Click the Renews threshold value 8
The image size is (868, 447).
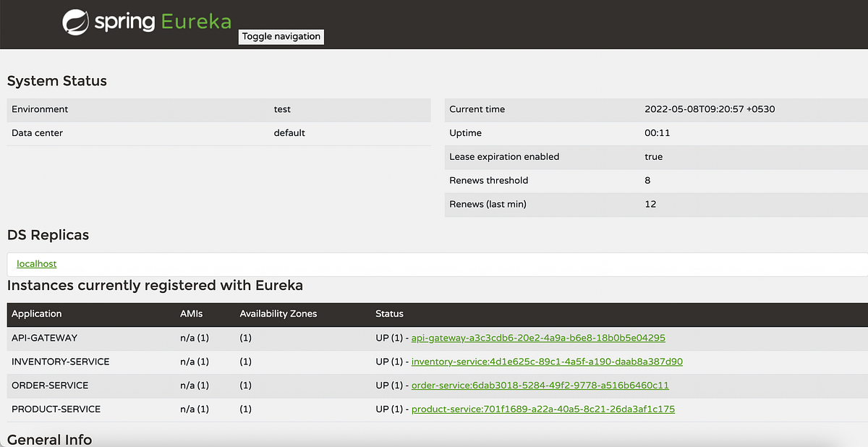click(x=647, y=181)
